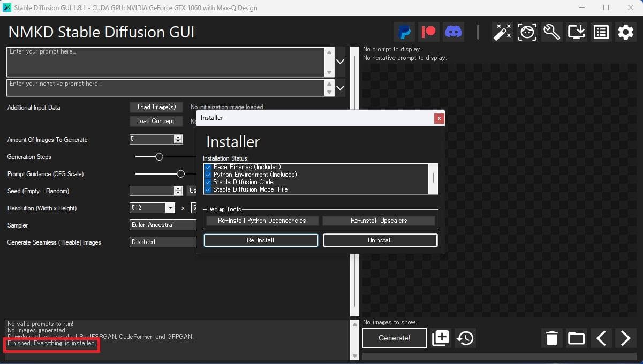Viewport: 643px width, 364px height.
Task: Open the output folder icon
Action: pyautogui.click(x=576, y=338)
